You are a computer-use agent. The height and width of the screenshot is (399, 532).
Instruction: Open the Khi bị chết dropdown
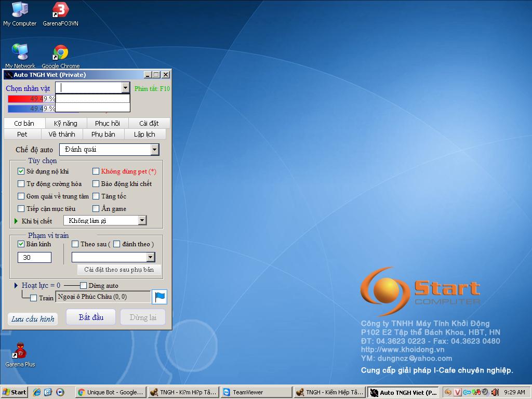(142, 221)
